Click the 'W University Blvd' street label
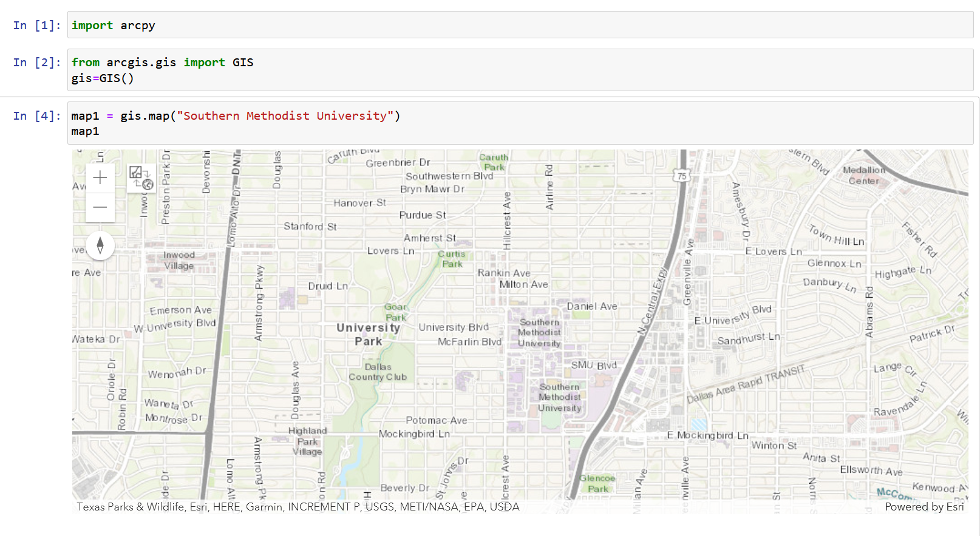The image size is (980, 536). pyautogui.click(x=175, y=325)
